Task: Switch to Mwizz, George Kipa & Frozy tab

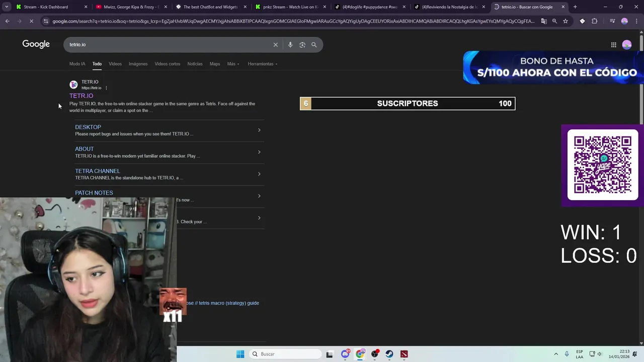Action: (x=131, y=7)
